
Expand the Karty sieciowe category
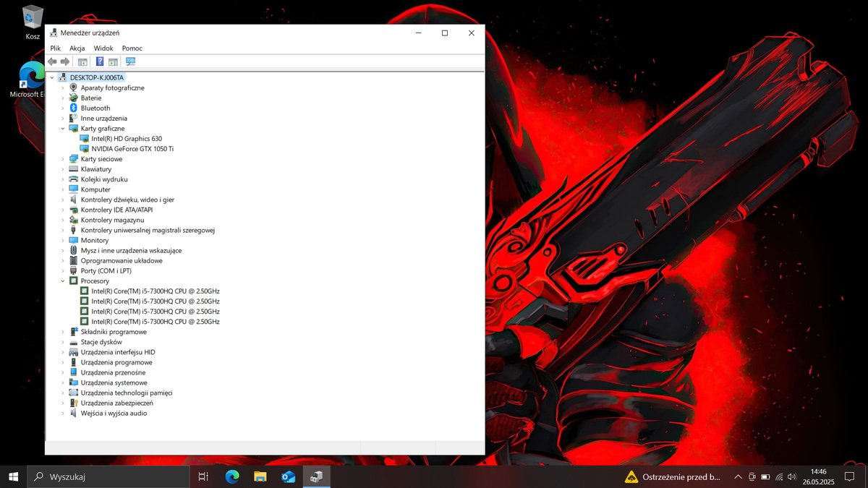coord(63,159)
